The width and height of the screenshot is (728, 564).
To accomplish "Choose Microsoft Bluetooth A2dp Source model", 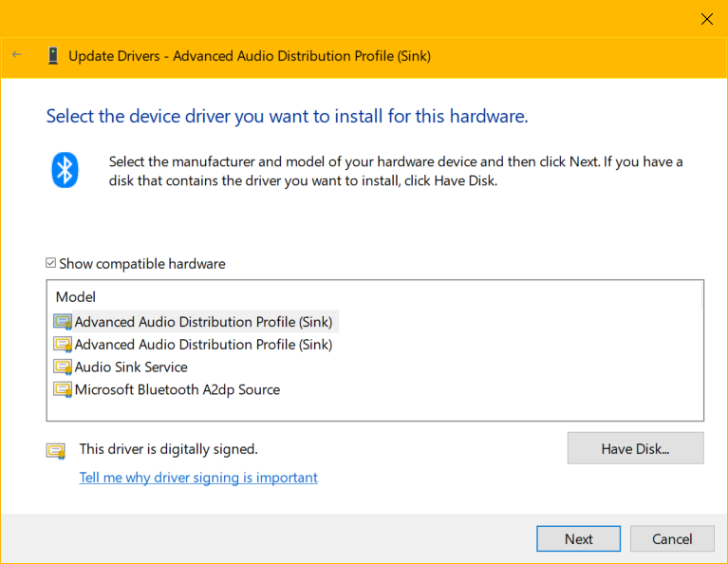I will (x=177, y=390).
